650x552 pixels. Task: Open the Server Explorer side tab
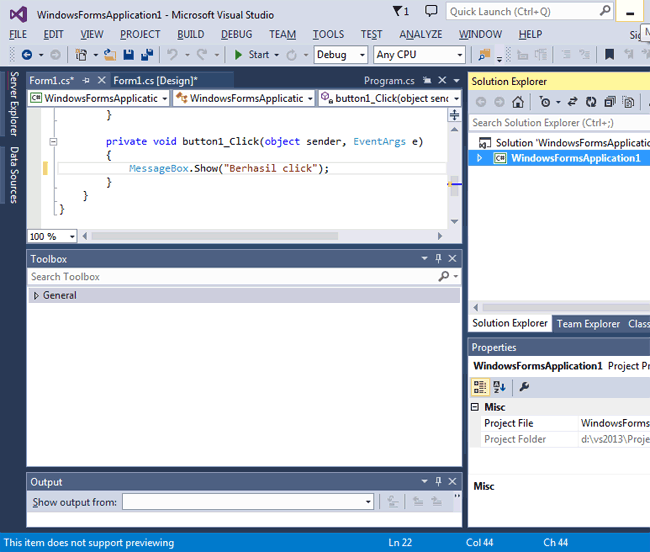click(14, 104)
